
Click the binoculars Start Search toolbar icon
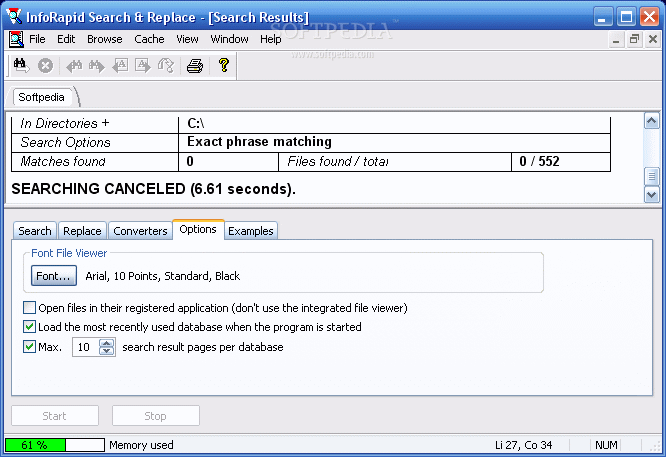(x=21, y=66)
